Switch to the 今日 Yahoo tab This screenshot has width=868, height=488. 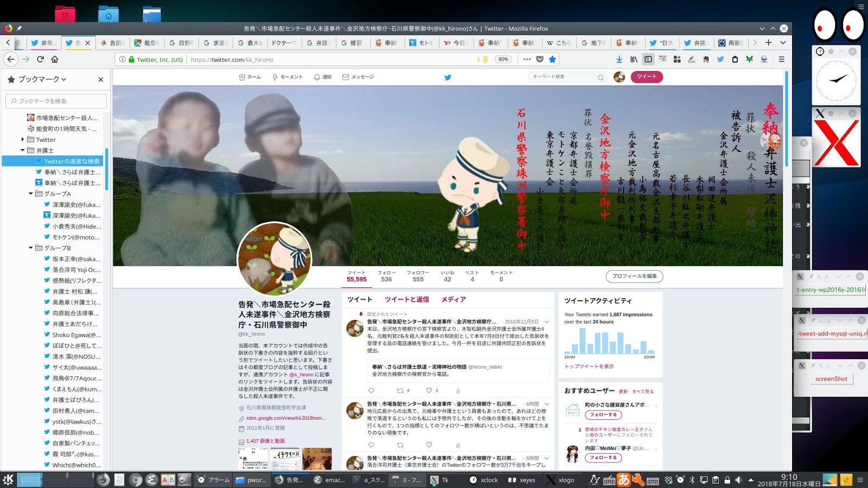(456, 42)
